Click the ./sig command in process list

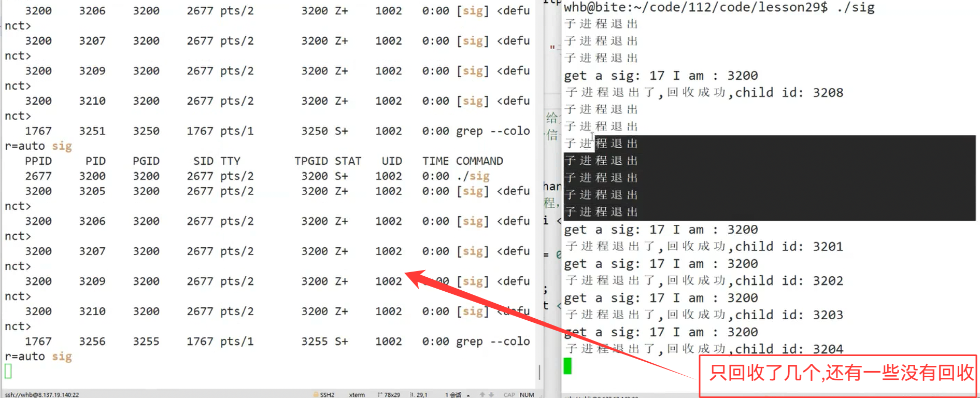point(473,176)
